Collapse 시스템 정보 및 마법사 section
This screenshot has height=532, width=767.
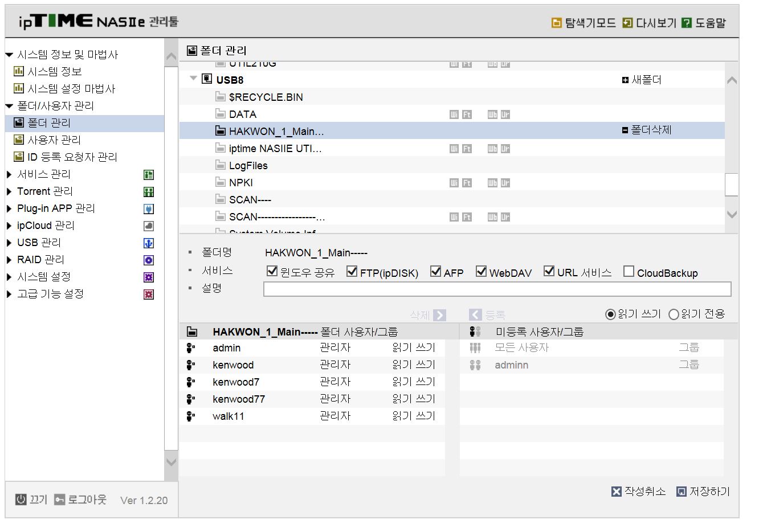click(9, 55)
